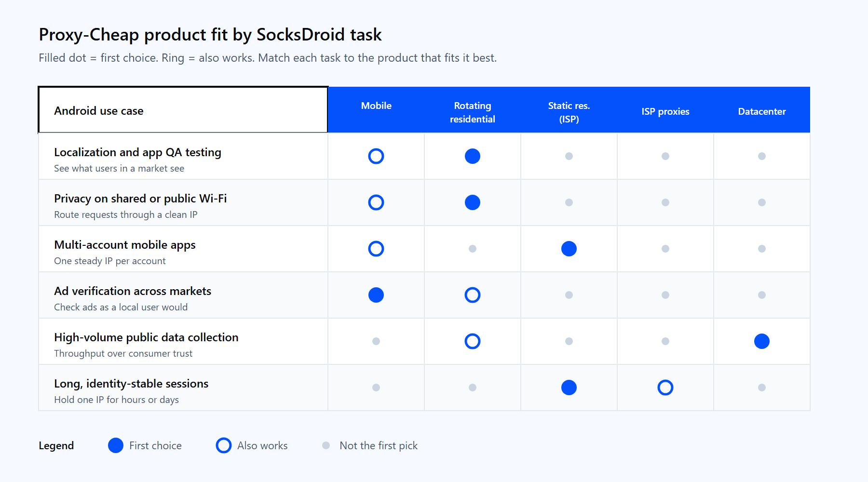The image size is (868, 482).
Task: Click the Android use case header cell
Action: (183, 110)
